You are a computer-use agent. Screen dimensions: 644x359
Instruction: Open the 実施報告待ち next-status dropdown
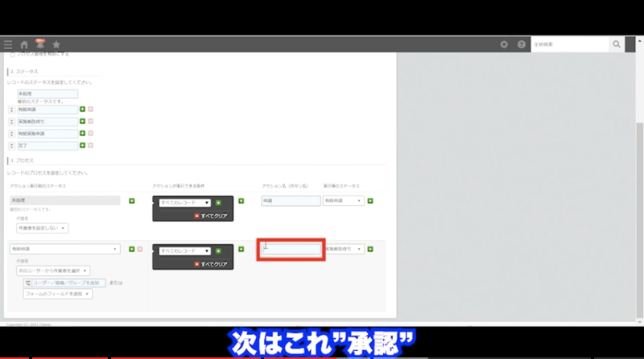point(345,250)
